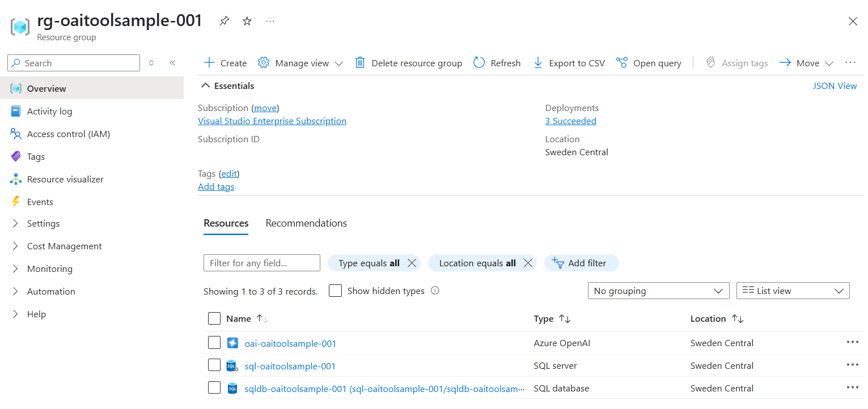Click the Refresh toolbar icon
This screenshot has height=409, width=868.
click(479, 63)
